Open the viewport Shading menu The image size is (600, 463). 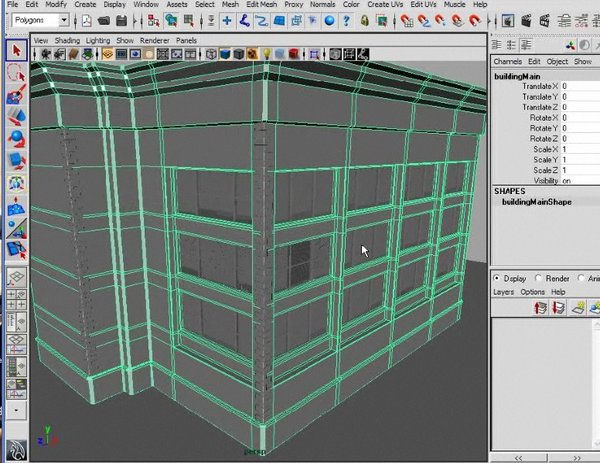tap(67, 40)
